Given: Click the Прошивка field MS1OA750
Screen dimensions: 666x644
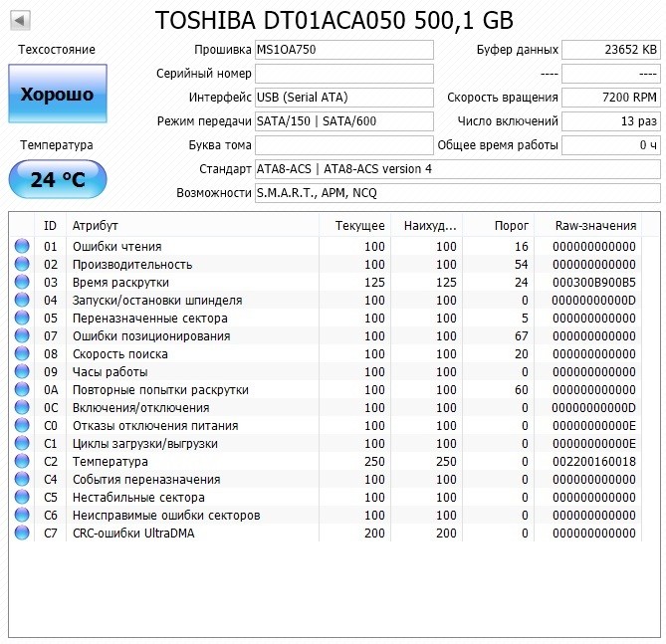Looking at the screenshot, I should (344, 50).
